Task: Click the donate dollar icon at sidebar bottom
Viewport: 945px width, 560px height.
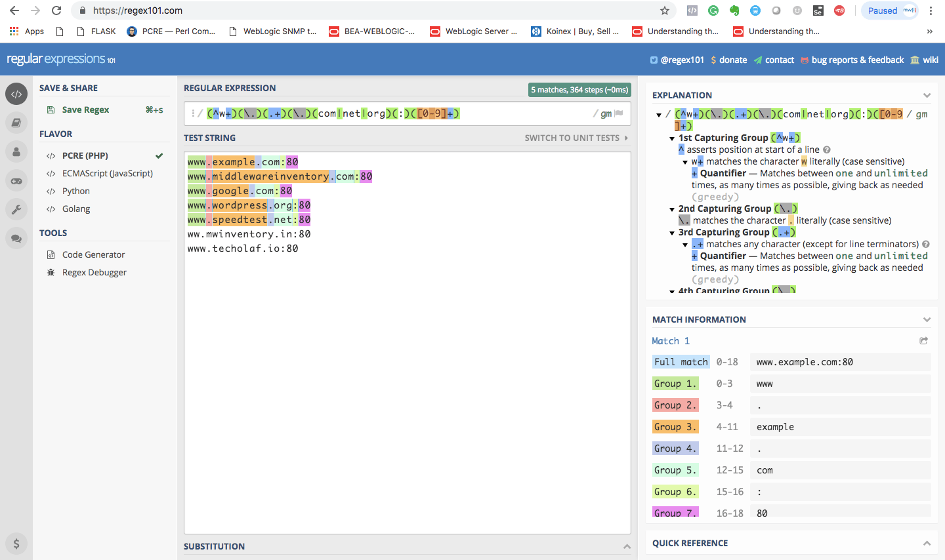Action: (16, 544)
